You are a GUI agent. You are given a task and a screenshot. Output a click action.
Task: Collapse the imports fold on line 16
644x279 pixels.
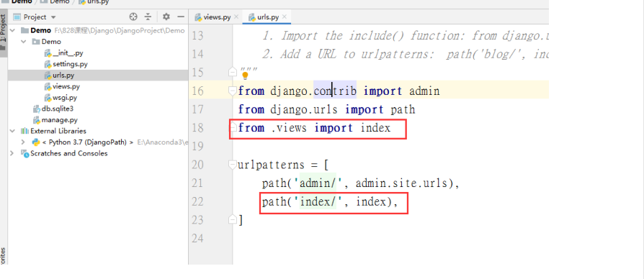tap(233, 91)
